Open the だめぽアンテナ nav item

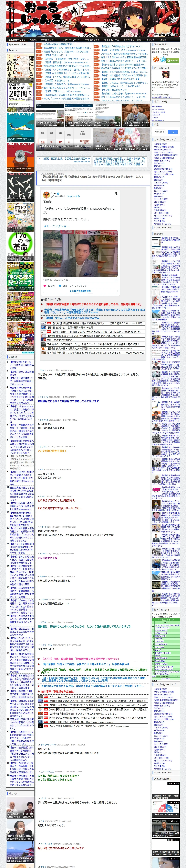pos(48,40)
